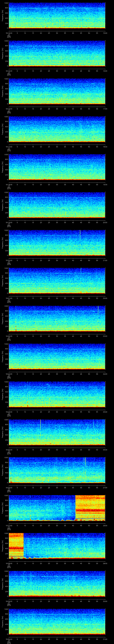Image resolution: width=114 pixels, height=644 pixels.
Task: Select the 21:00 end tick label
Action: click(x=105, y=260)
